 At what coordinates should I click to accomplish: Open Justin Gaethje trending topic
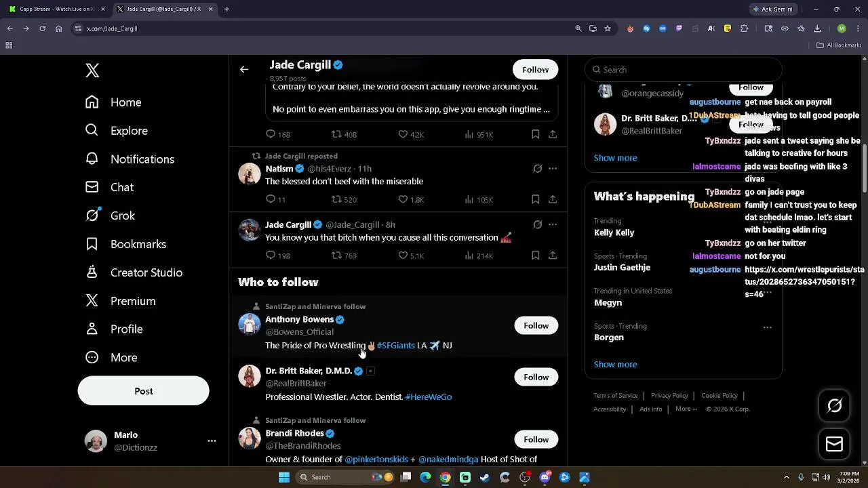(x=623, y=267)
